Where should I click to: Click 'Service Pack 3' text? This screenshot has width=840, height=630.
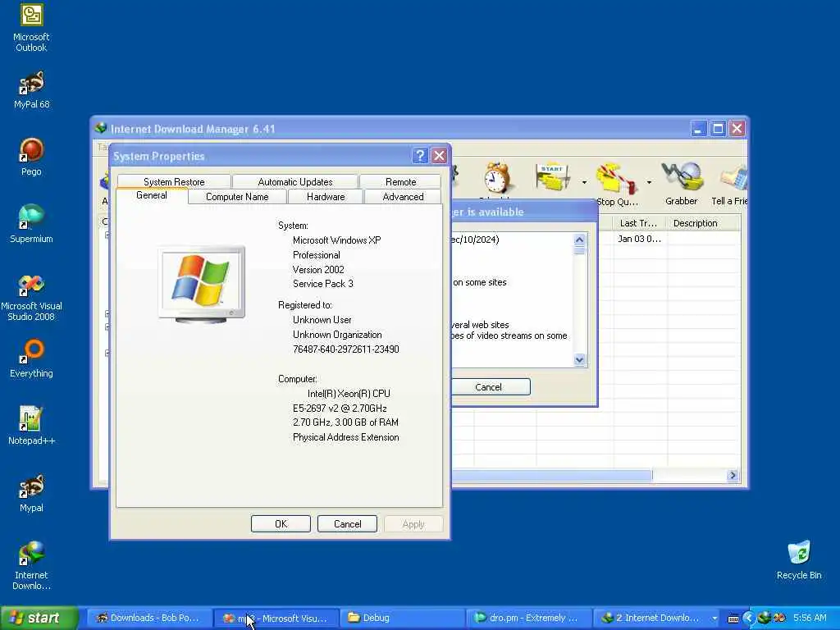click(x=322, y=283)
